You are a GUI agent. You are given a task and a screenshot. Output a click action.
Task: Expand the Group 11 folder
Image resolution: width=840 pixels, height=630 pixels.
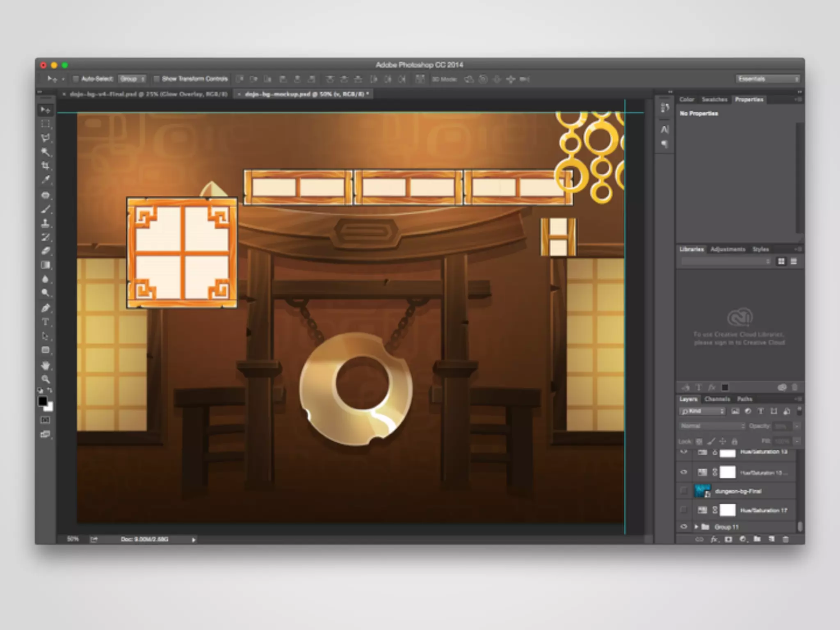click(x=696, y=527)
